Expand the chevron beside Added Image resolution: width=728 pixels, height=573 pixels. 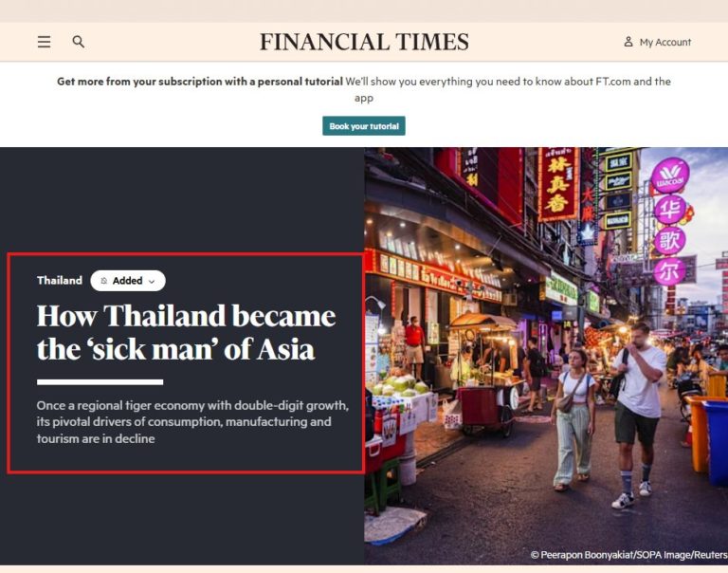tap(152, 281)
